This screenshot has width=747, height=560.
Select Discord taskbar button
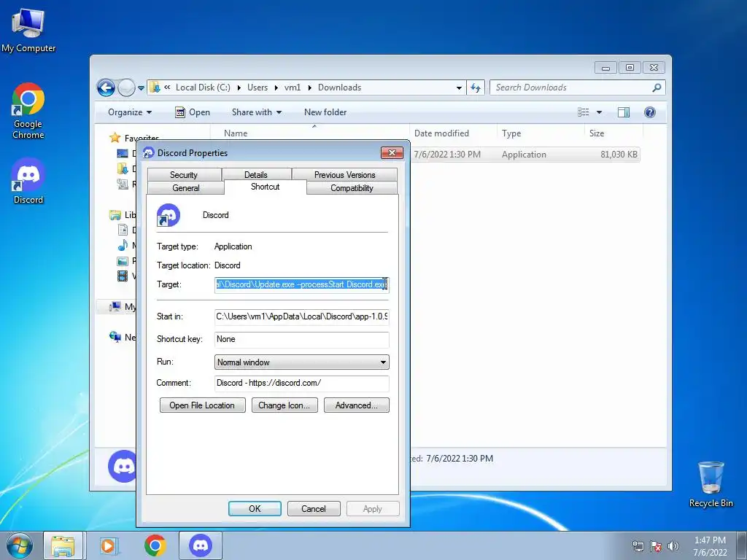(201, 545)
